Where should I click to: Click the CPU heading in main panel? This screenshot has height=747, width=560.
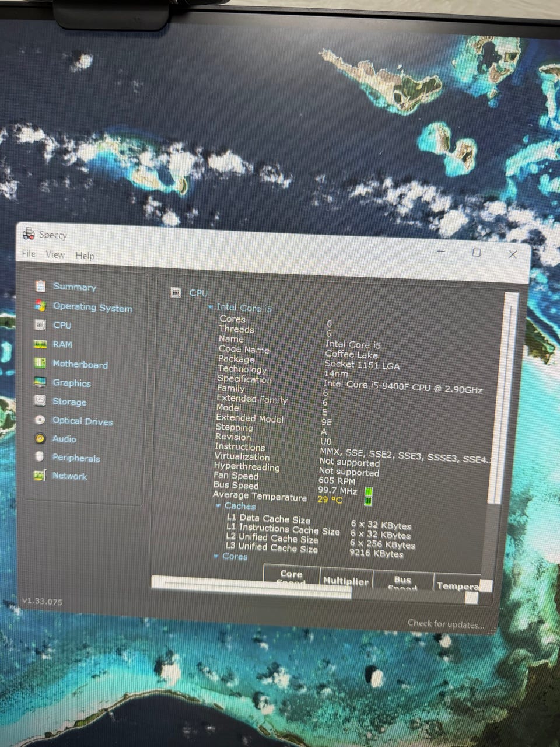[198, 293]
